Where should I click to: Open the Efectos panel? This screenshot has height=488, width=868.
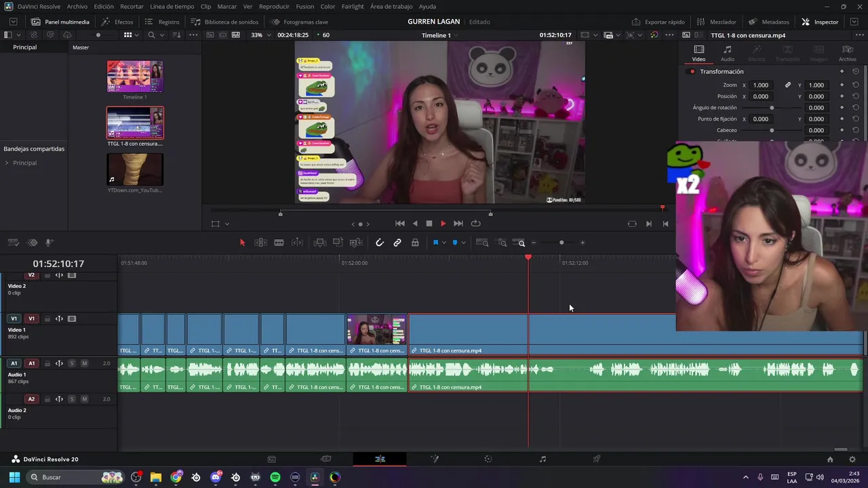[117, 22]
